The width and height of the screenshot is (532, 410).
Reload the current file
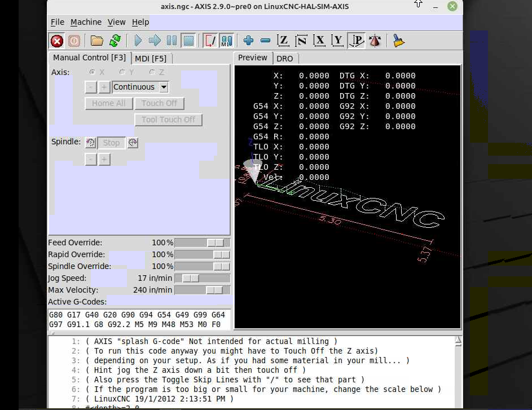click(x=115, y=41)
